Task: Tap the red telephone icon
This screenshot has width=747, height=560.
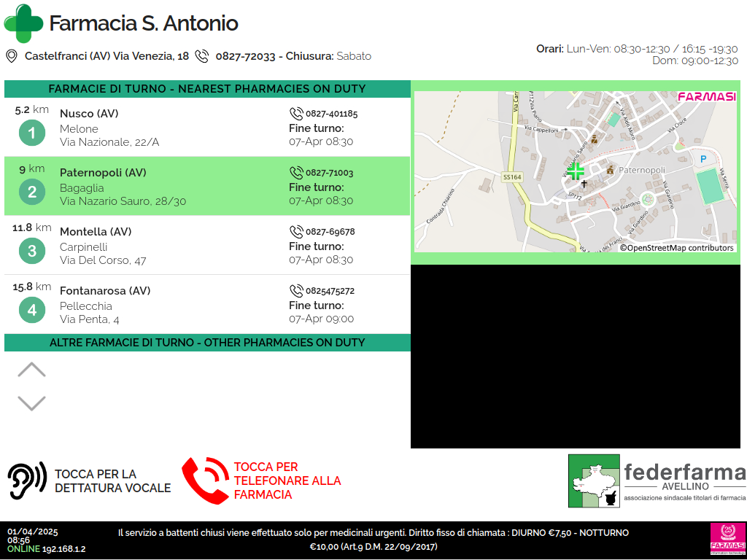Action: (205, 481)
